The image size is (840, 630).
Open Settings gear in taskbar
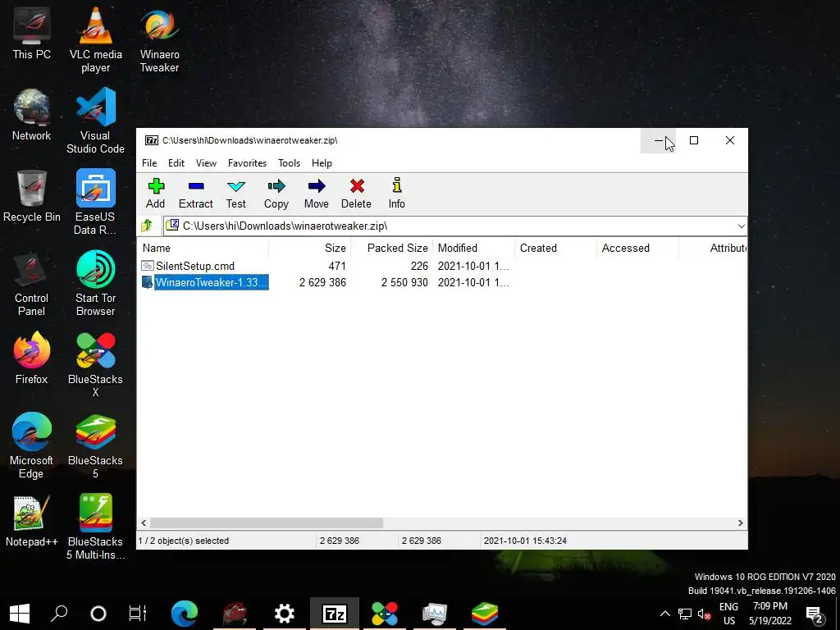tap(285, 614)
